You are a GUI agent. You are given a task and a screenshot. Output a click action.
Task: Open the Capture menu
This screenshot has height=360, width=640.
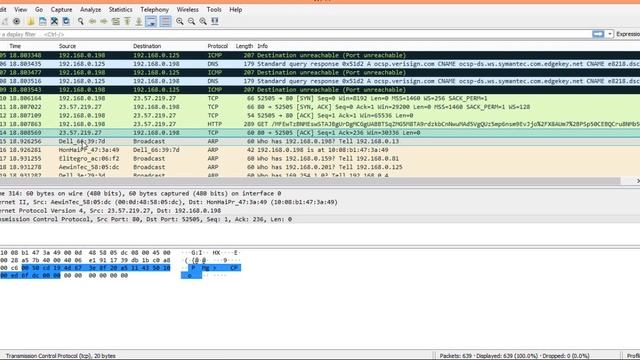click(x=61, y=9)
